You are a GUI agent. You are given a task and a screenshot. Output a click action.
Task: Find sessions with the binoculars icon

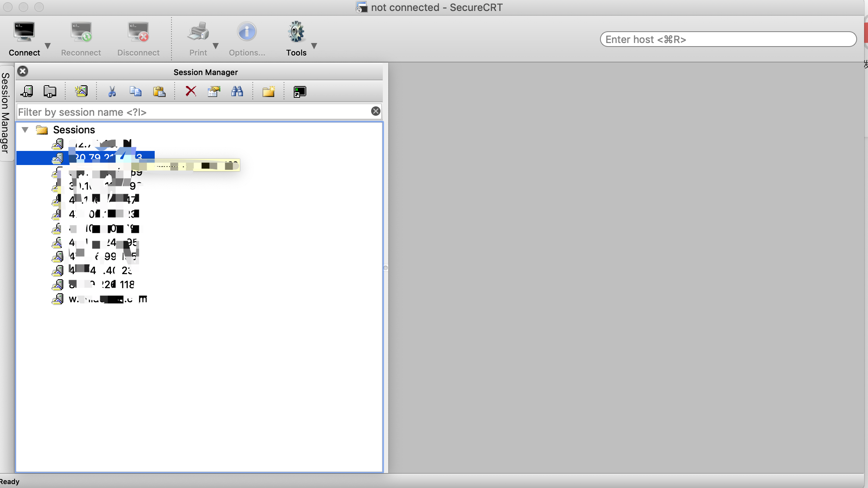(x=237, y=91)
